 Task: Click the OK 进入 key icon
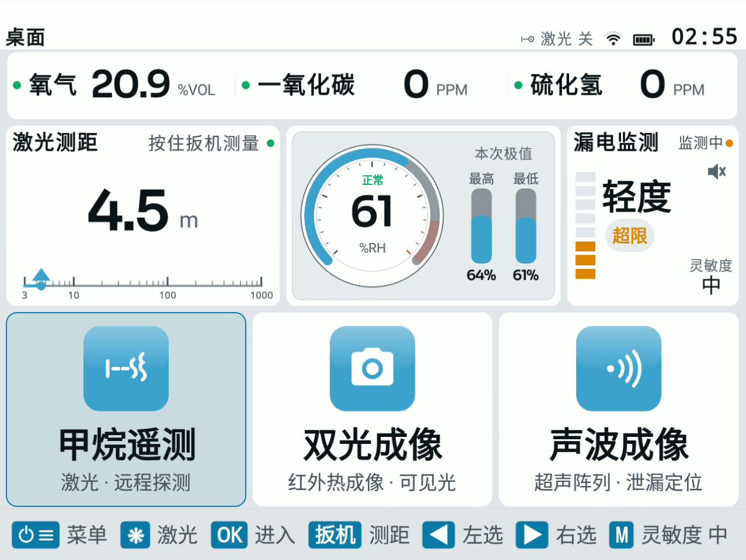click(229, 535)
